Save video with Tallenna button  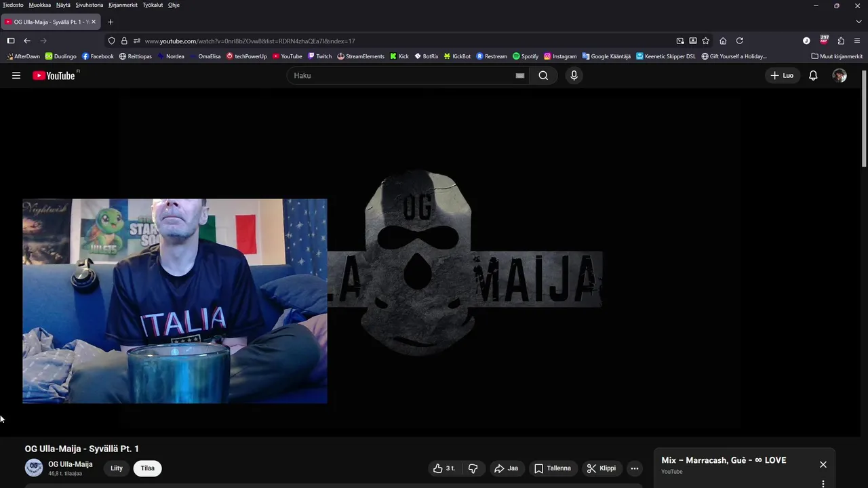point(553,468)
